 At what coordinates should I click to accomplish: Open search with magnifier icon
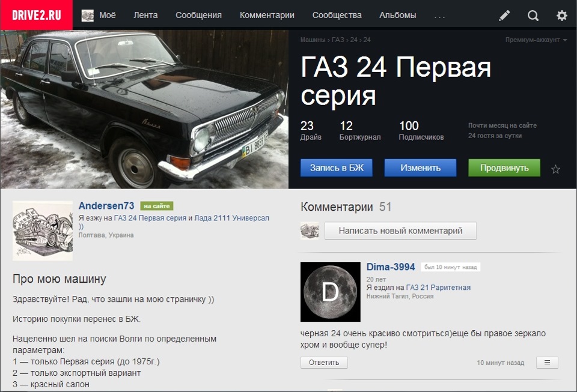tap(533, 16)
